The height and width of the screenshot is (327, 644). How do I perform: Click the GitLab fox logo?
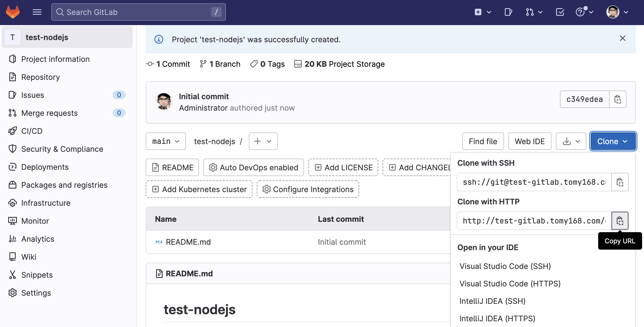tap(13, 12)
